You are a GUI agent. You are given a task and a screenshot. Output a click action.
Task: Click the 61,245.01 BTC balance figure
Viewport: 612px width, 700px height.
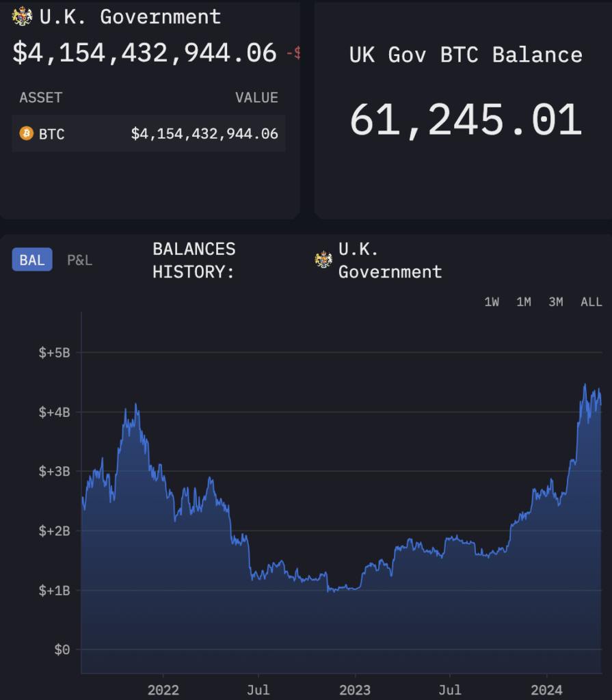pyautogui.click(x=466, y=120)
